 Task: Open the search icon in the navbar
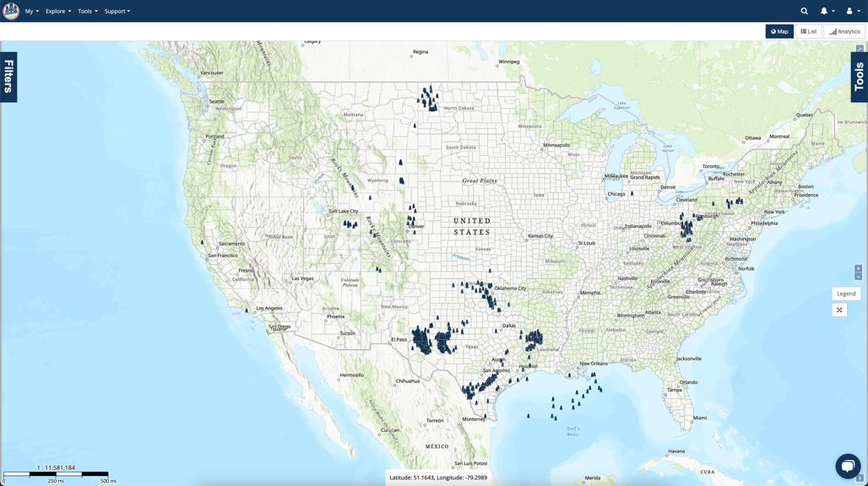click(x=803, y=11)
